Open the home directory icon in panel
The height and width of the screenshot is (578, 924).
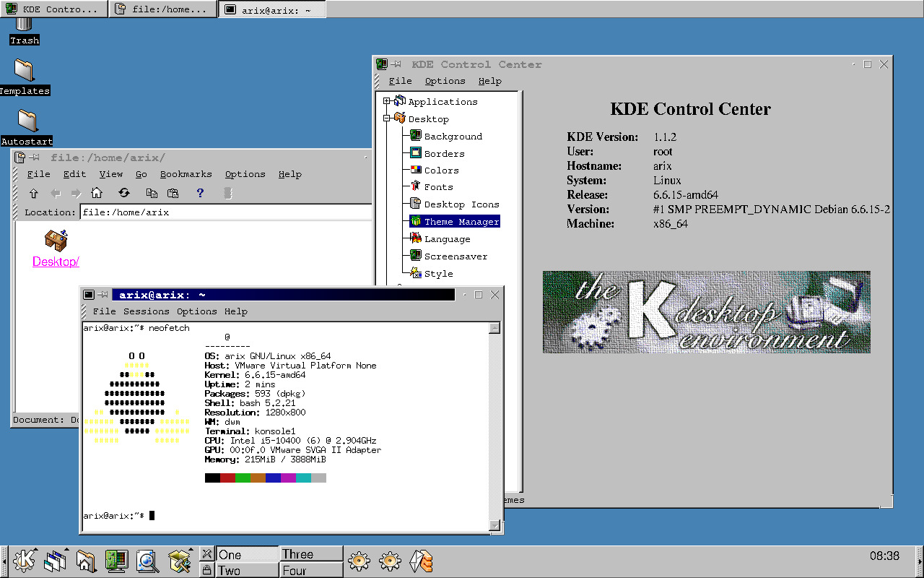click(x=86, y=560)
